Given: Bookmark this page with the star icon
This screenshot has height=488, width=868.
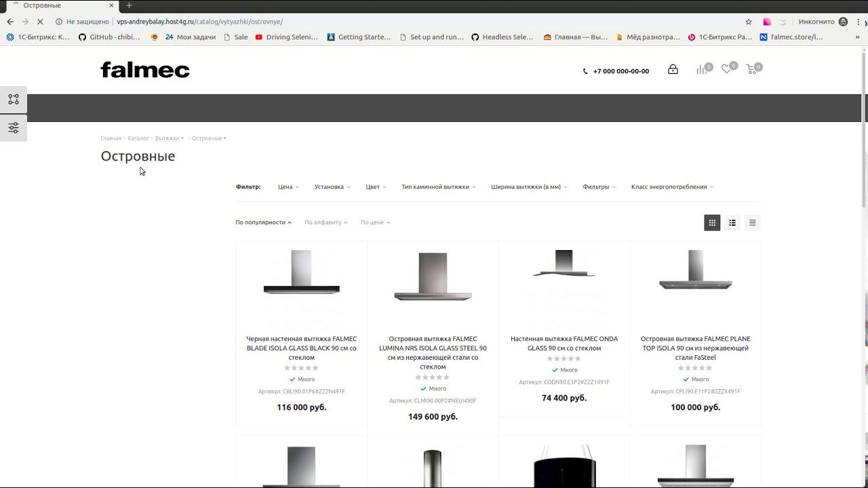Looking at the screenshot, I should click(749, 22).
